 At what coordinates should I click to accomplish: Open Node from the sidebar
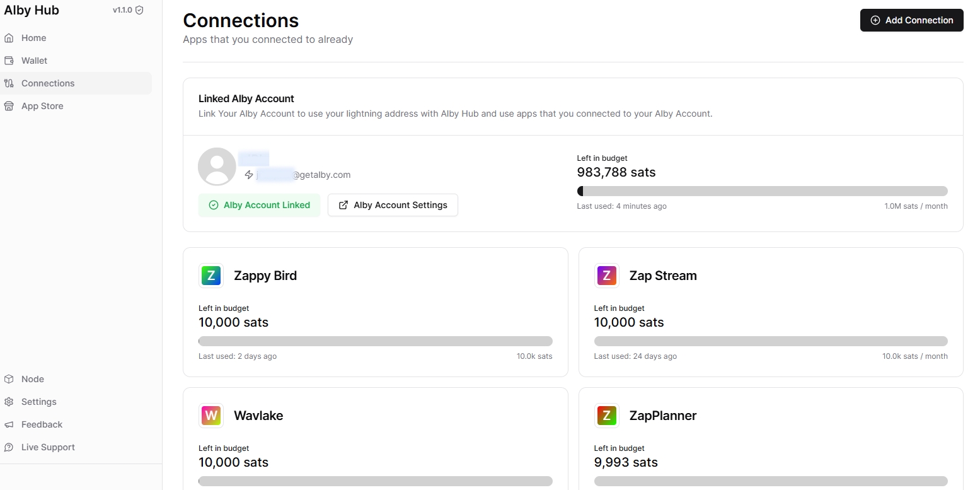click(33, 379)
